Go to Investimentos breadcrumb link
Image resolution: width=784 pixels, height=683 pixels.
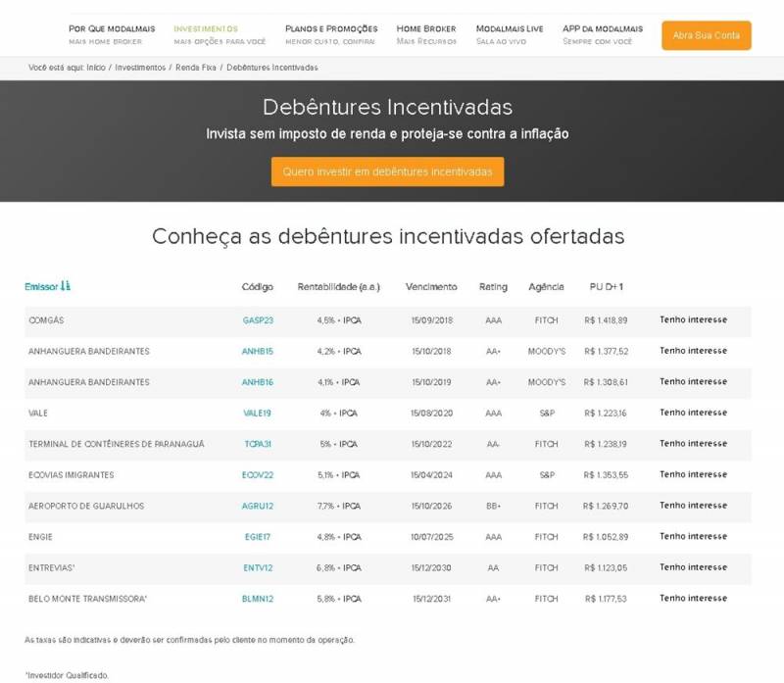click(140, 68)
